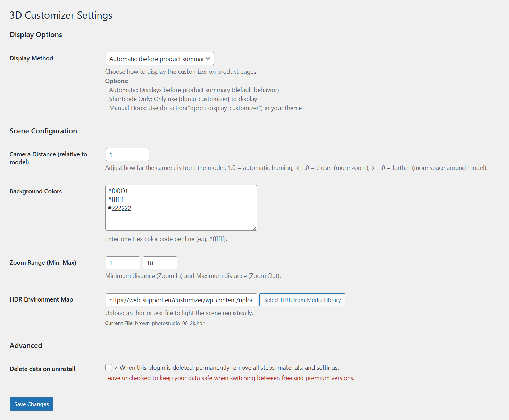Select the "#222222" color entry
Viewport: 509px width, 420px height.
[120, 208]
